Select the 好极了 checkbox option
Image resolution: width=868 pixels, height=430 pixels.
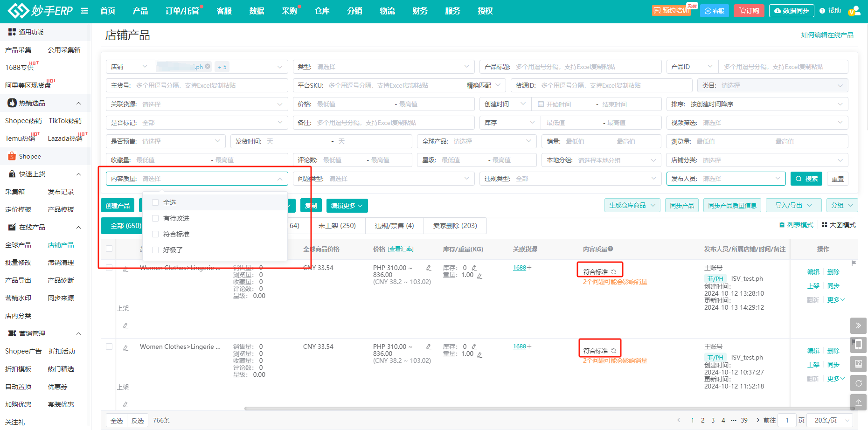(156, 250)
